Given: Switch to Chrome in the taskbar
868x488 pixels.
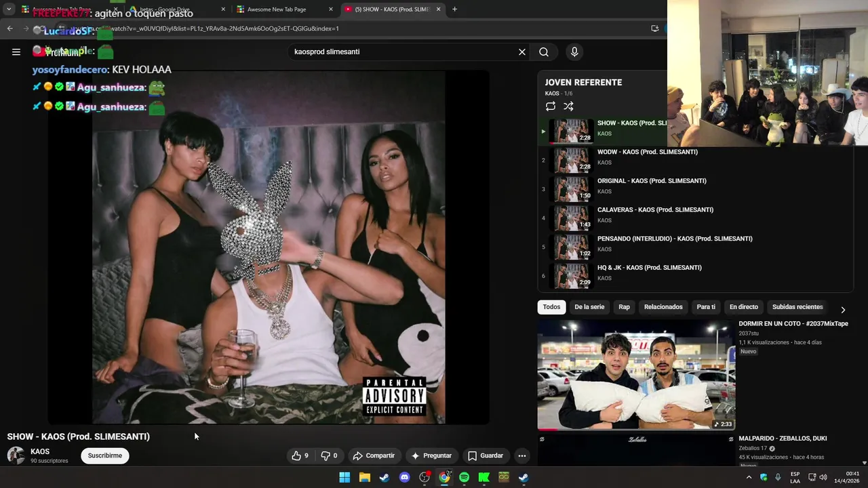Looking at the screenshot, I should (444, 477).
